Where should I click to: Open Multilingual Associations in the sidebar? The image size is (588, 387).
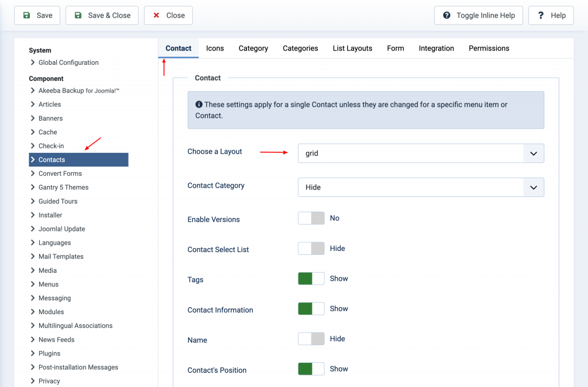coord(75,326)
